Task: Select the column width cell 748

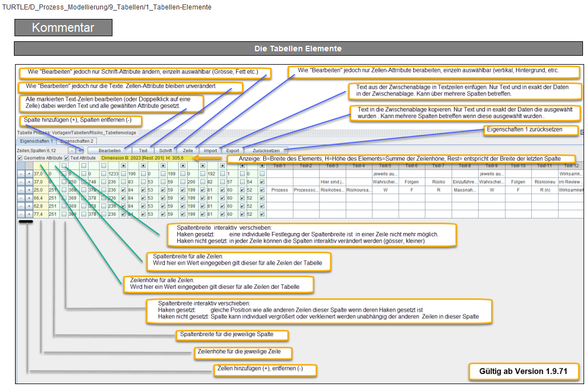Action: point(92,182)
